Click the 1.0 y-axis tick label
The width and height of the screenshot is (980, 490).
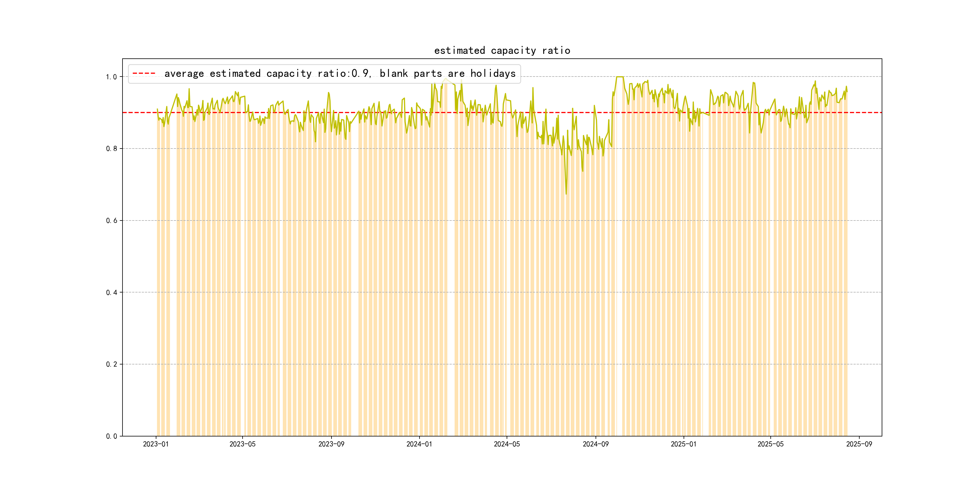click(x=111, y=77)
